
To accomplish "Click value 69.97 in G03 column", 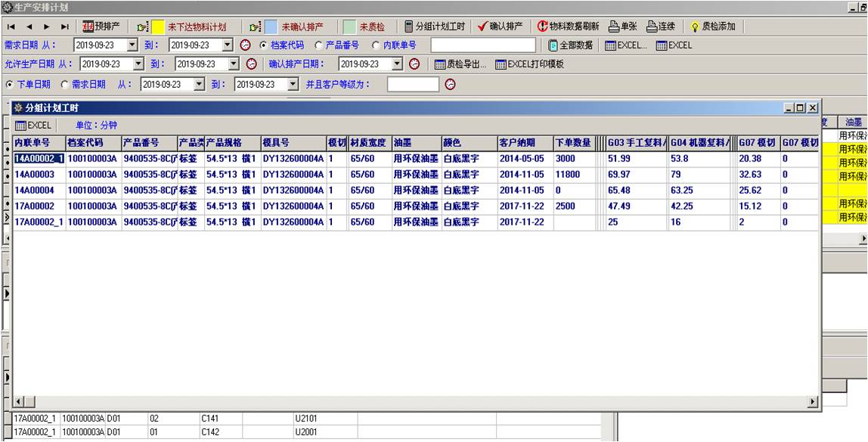I will click(x=637, y=175).
